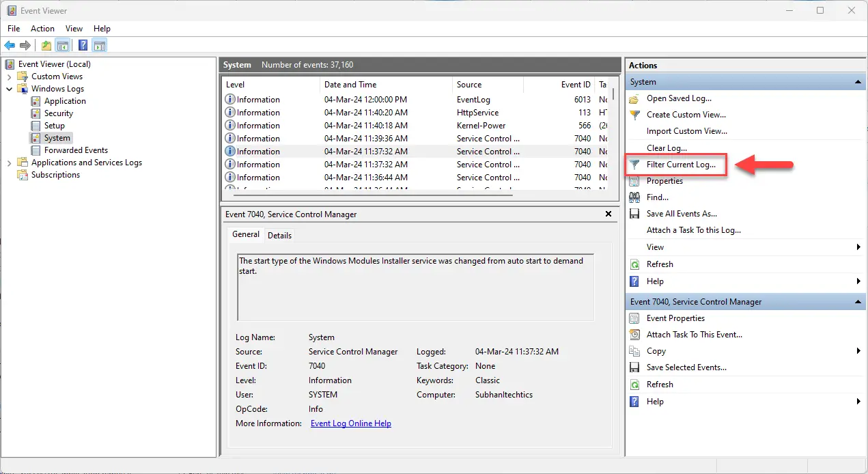
Task: Click the Find binoculars icon
Action: tap(634, 197)
